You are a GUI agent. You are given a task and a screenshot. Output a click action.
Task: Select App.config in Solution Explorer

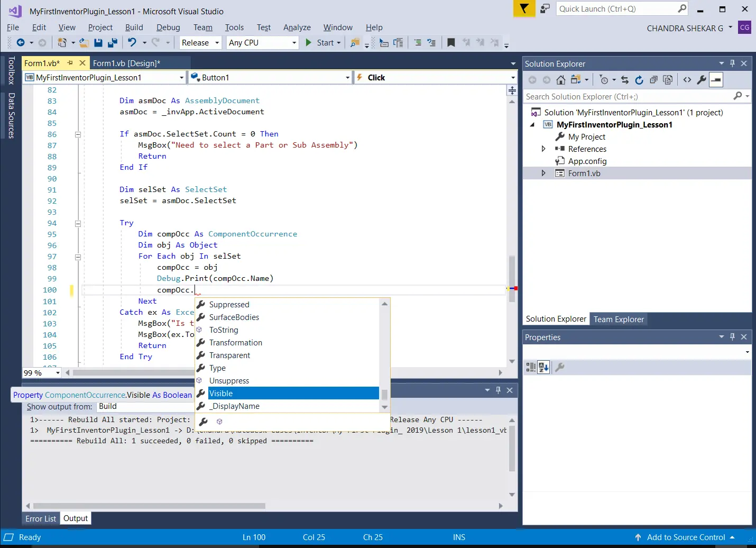click(x=587, y=161)
